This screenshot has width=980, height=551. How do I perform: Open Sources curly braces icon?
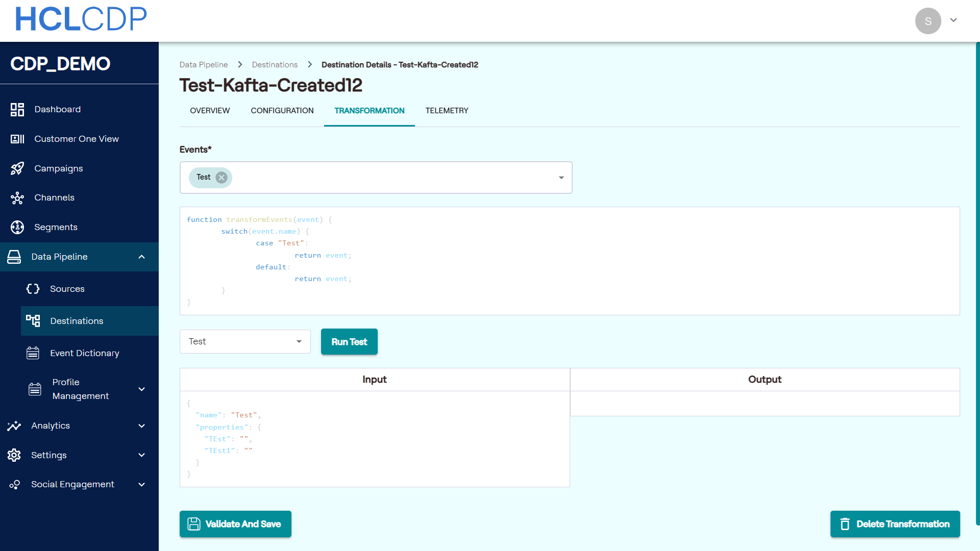(33, 289)
